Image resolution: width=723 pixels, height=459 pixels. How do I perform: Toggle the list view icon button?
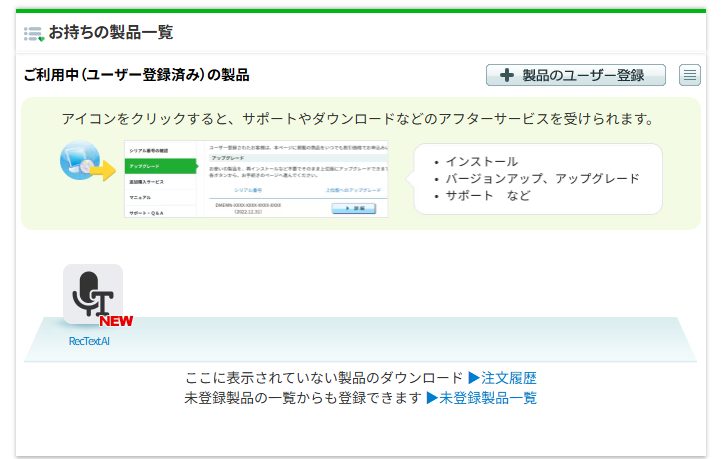click(689, 75)
